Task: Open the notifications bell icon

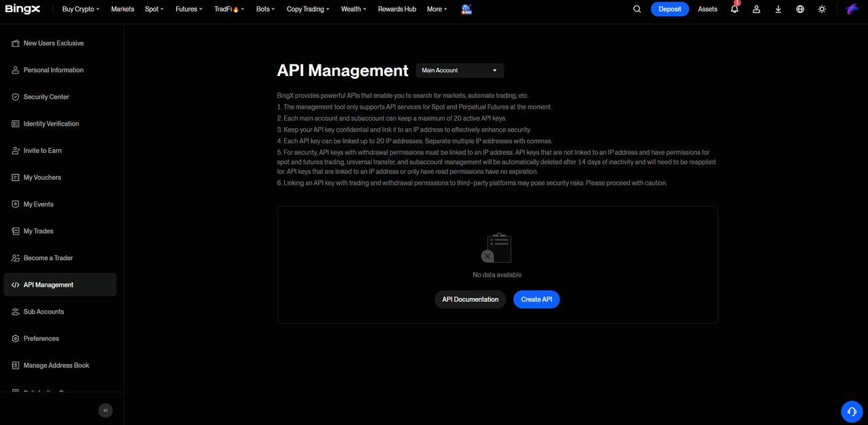Action: (x=734, y=9)
